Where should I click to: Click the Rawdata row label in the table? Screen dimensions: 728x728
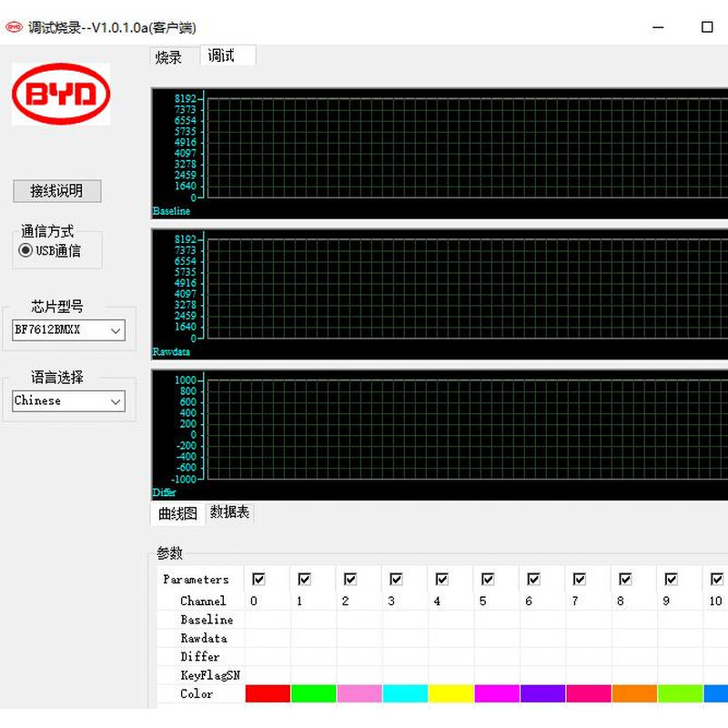point(204,638)
